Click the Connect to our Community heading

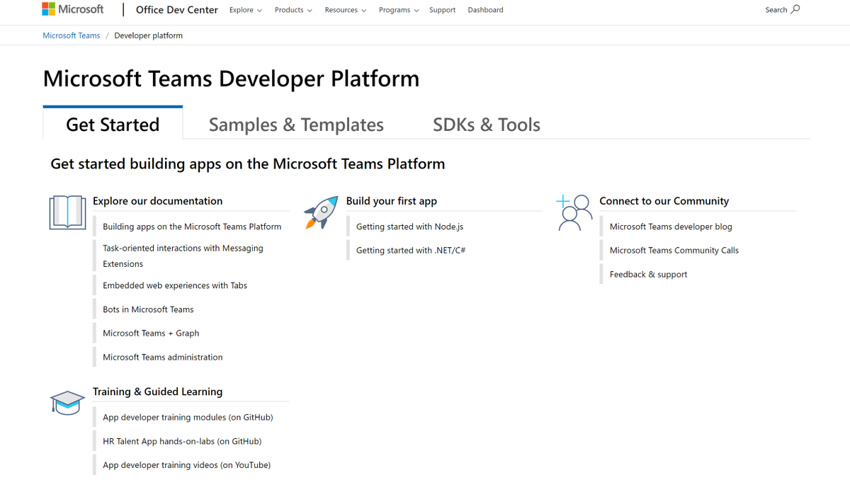click(x=664, y=201)
